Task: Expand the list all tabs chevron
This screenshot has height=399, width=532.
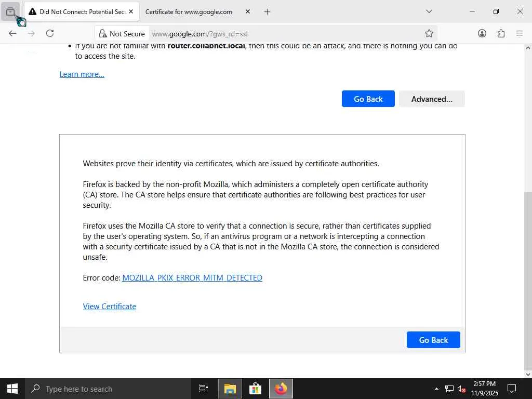Action: pyautogui.click(x=429, y=11)
